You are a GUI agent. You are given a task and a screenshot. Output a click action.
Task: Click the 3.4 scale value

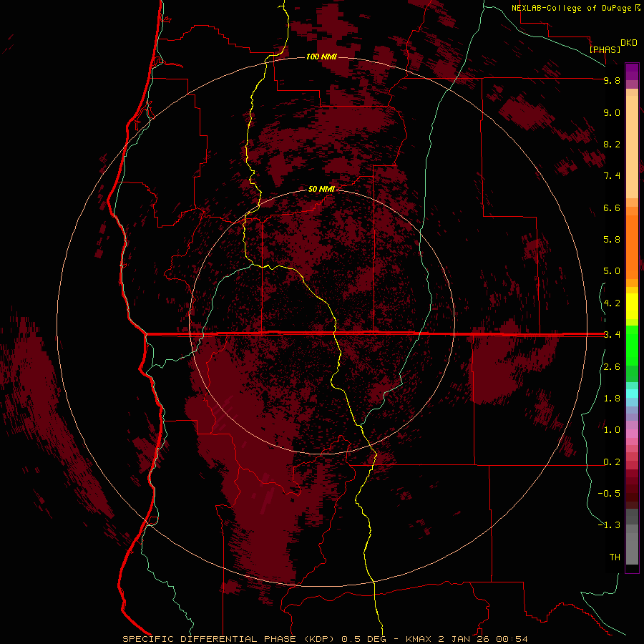[612, 335]
